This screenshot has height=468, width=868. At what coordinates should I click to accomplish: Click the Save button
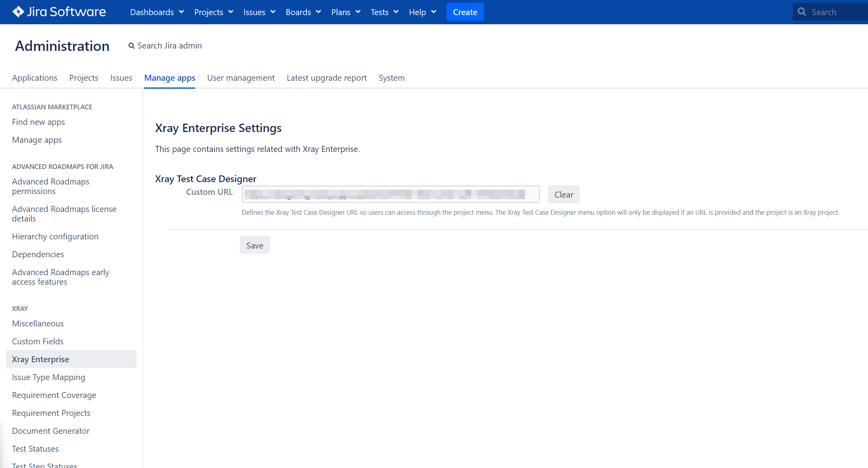(x=254, y=245)
